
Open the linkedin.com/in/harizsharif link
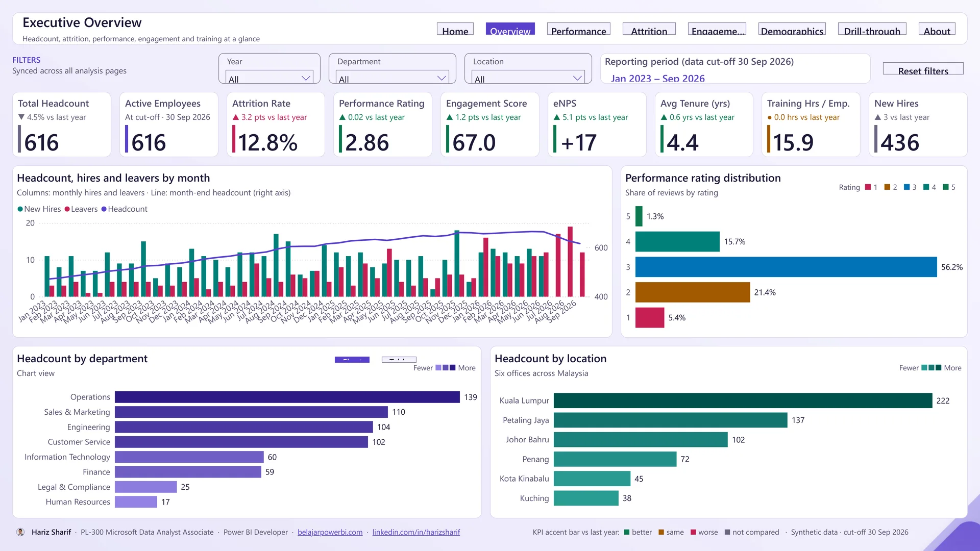pos(416,532)
